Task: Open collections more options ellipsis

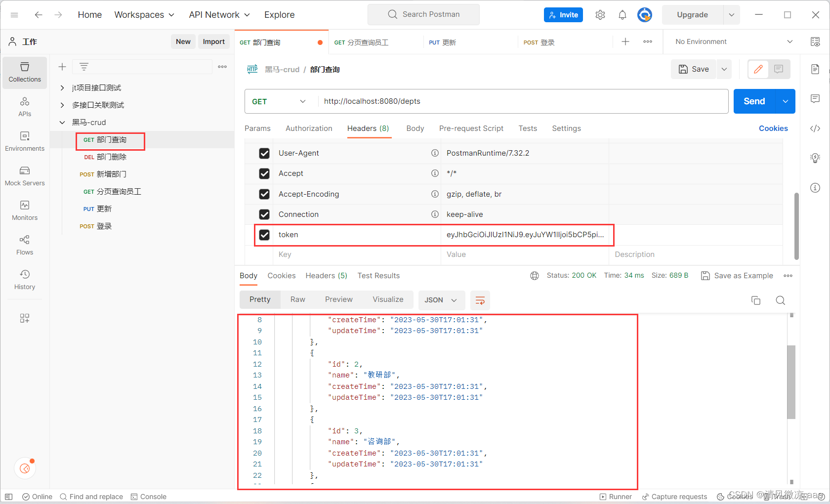Action: pyautogui.click(x=222, y=67)
